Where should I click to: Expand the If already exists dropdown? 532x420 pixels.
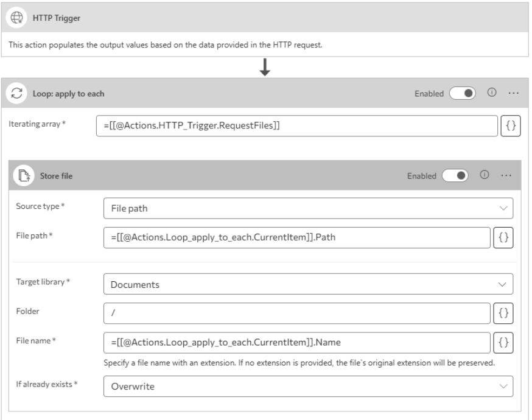click(308, 386)
